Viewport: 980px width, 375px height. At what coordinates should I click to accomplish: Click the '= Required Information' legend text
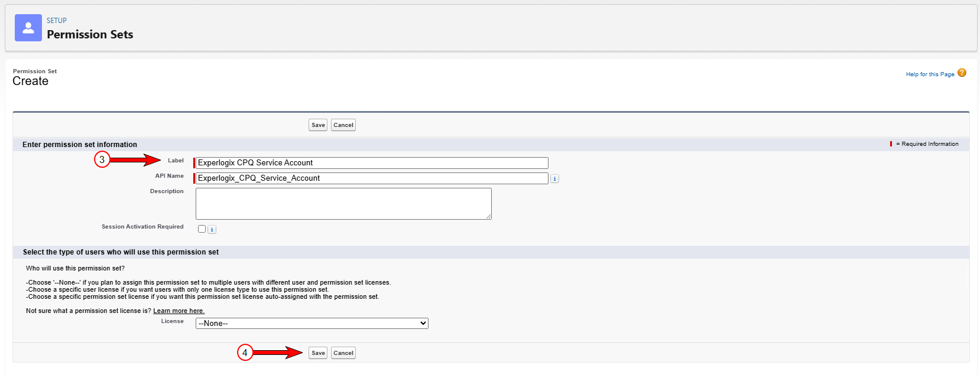927,144
